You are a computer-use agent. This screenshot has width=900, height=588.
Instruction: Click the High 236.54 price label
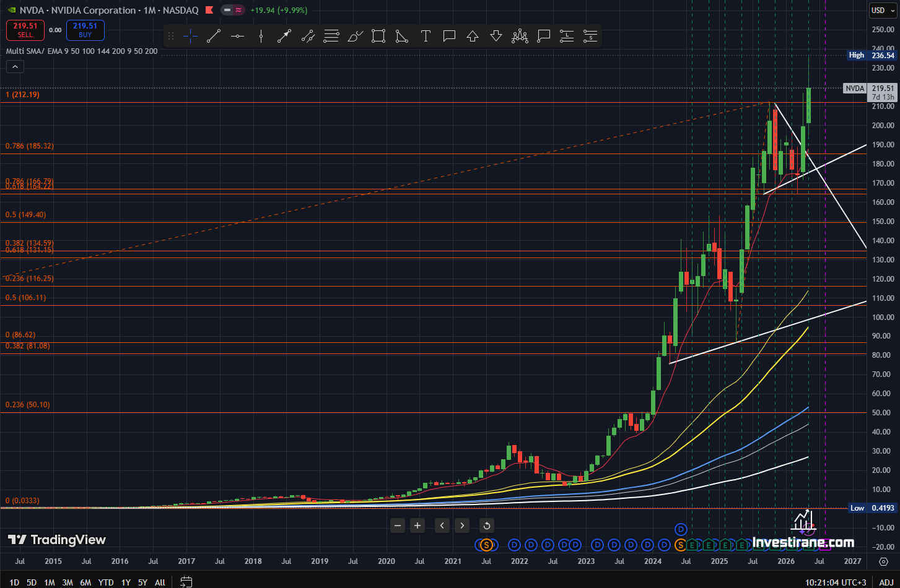[x=872, y=55]
